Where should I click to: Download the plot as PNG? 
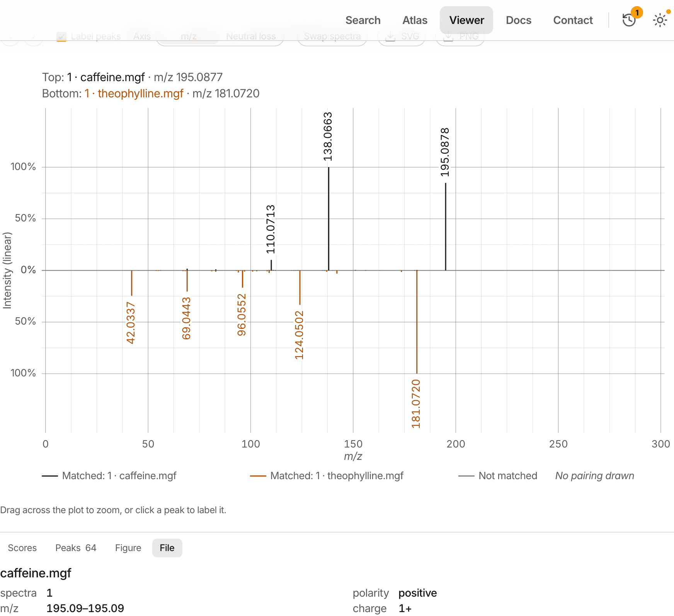coord(460,37)
